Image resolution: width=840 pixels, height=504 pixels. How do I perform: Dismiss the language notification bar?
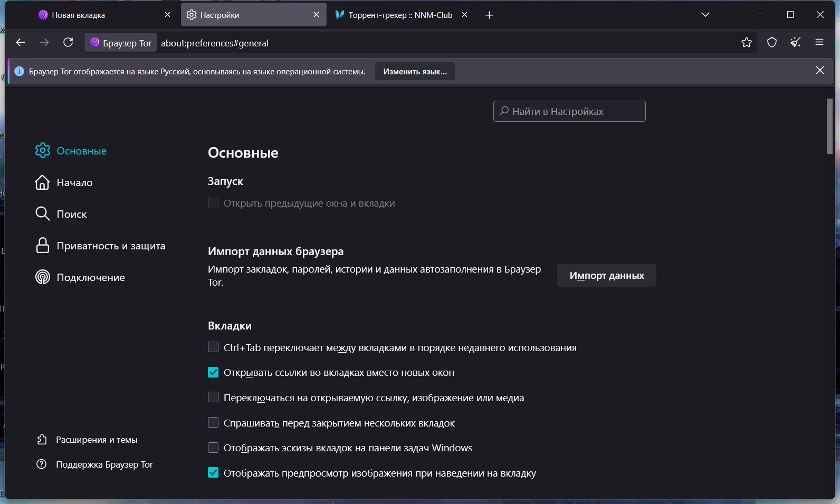819,71
